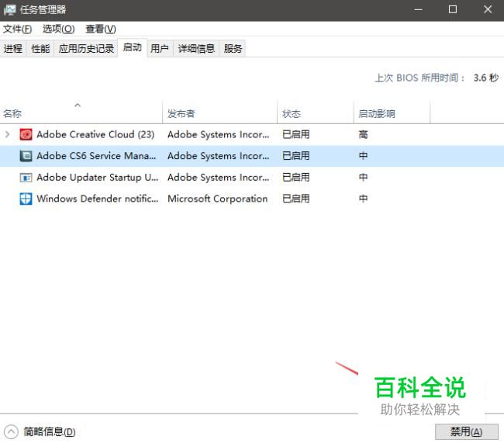Select the Windows Defender notific... row name
Image resolution: width=504 pixels, height=443 pixels.
tap(98, 199)
